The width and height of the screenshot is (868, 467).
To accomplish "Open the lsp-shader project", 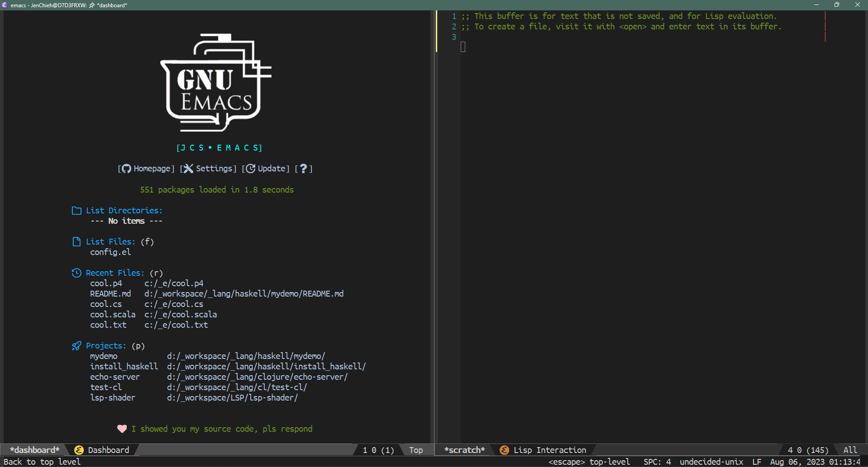I will (113, 398).
